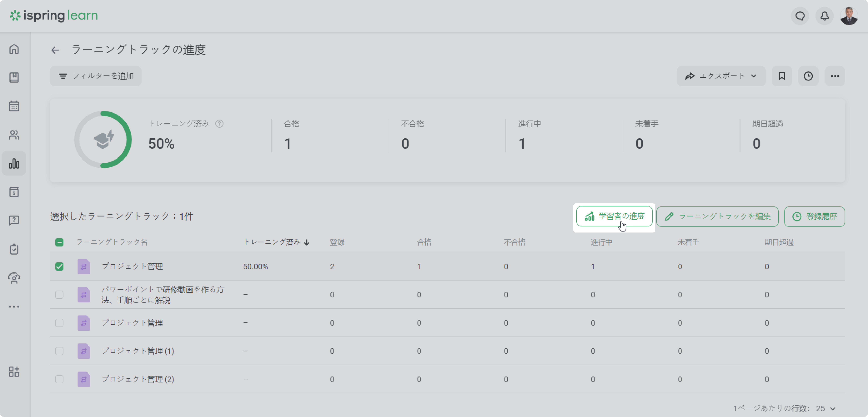Click the icon of the selected プロジェクト管理 row

click(x=84, y=266)
